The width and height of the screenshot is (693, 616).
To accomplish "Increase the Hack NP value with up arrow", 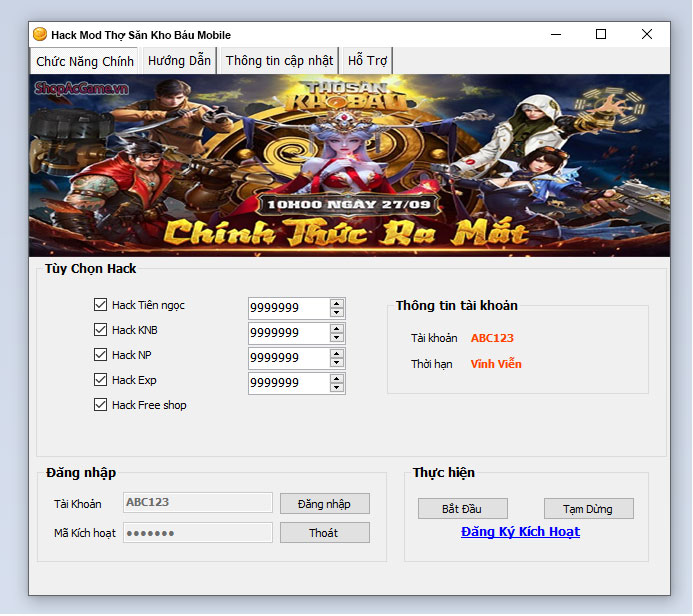I will 337,354.
